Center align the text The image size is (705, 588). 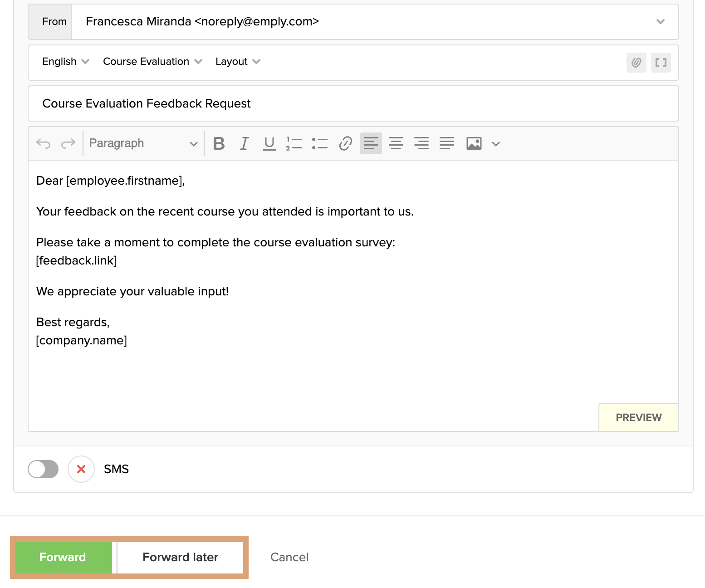pyautogui.click(x=396, y=144)
